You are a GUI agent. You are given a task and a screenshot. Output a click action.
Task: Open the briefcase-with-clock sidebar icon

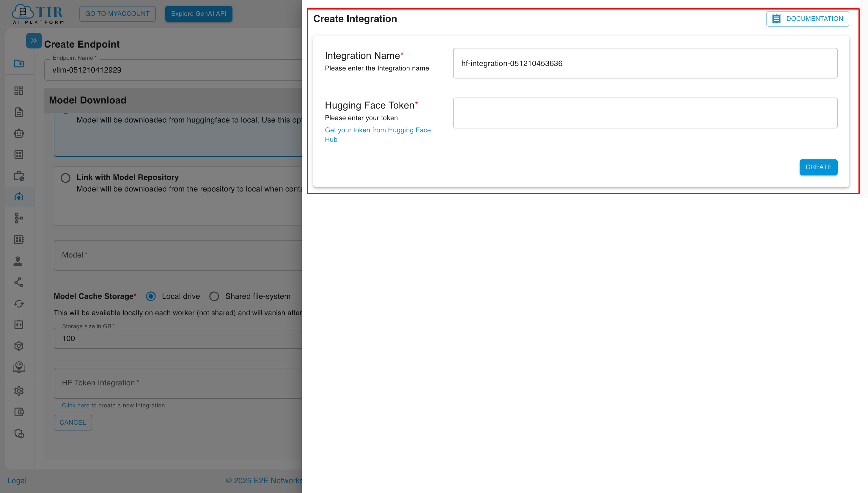click(x=19, y=176)
